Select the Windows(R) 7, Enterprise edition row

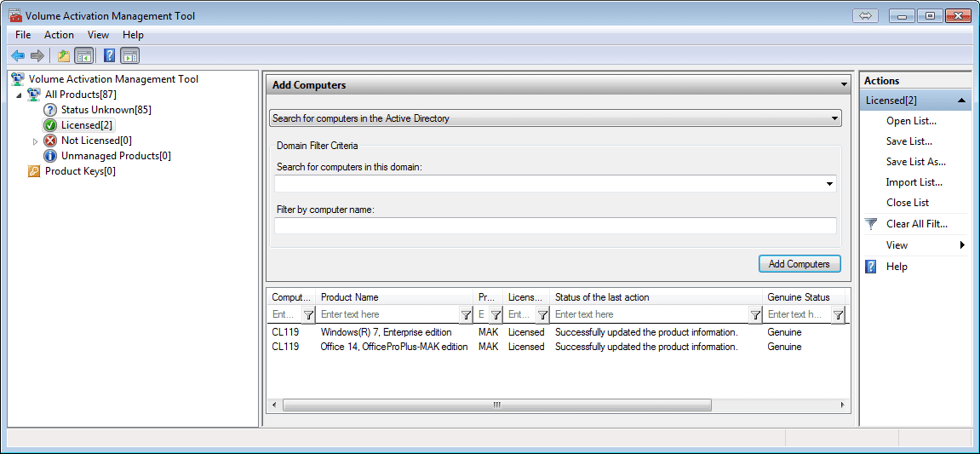[x=556, y=332]
